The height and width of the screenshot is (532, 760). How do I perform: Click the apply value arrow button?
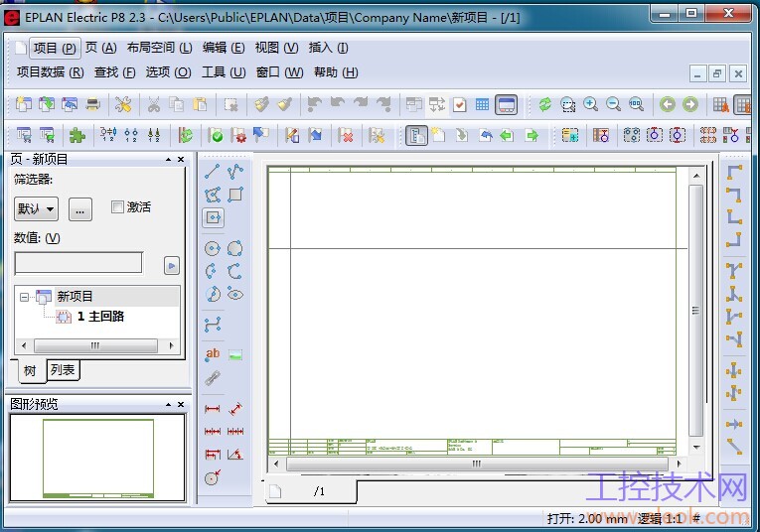click(x=172, y=265)
